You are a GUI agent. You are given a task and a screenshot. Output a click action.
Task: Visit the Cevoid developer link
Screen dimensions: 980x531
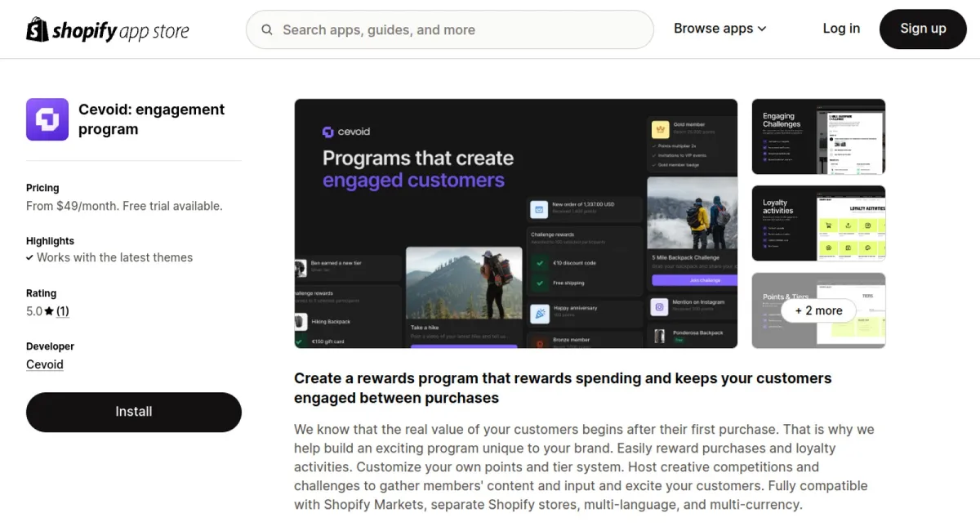coord(45,364)
